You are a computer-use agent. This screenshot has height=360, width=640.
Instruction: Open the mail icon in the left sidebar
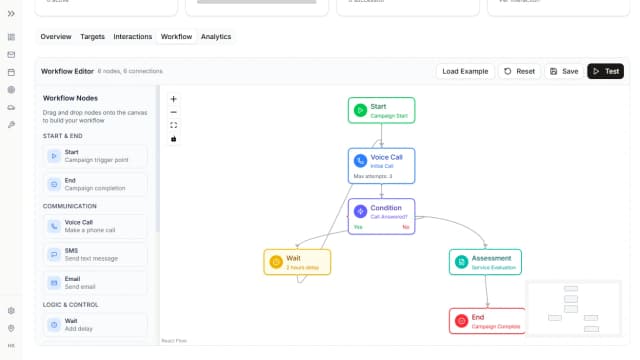(11, 54)
